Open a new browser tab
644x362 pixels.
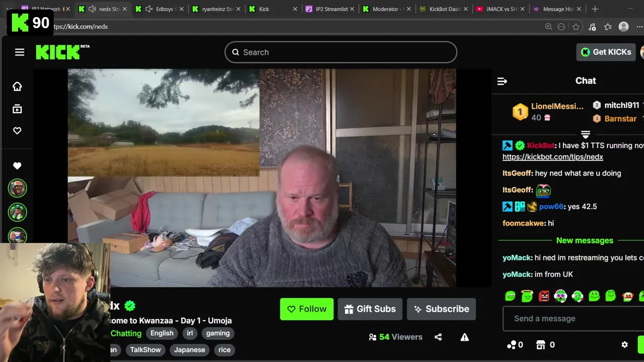(x=595, y=9)
